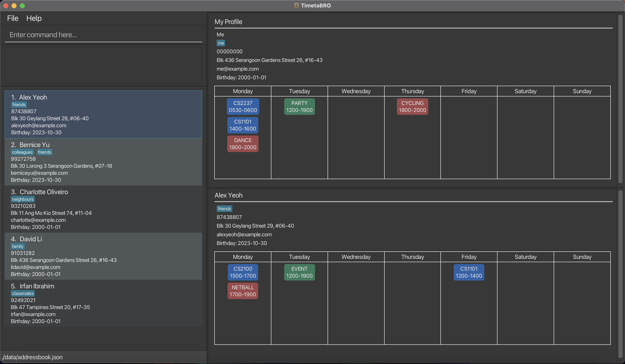
Task: Click the colleagues tag on Bernice Yu
Action: click(x=22, y=152)
